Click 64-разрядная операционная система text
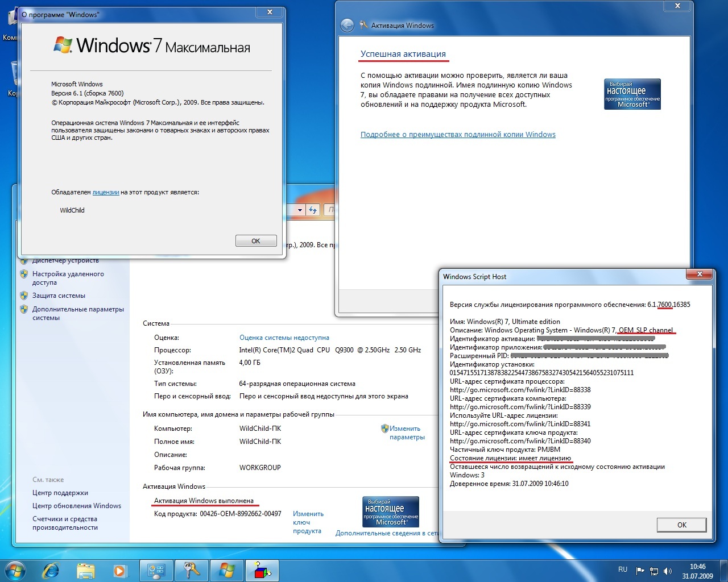This screenshot has width=728, height=582. pyautogui.click(x=297, y=384)
